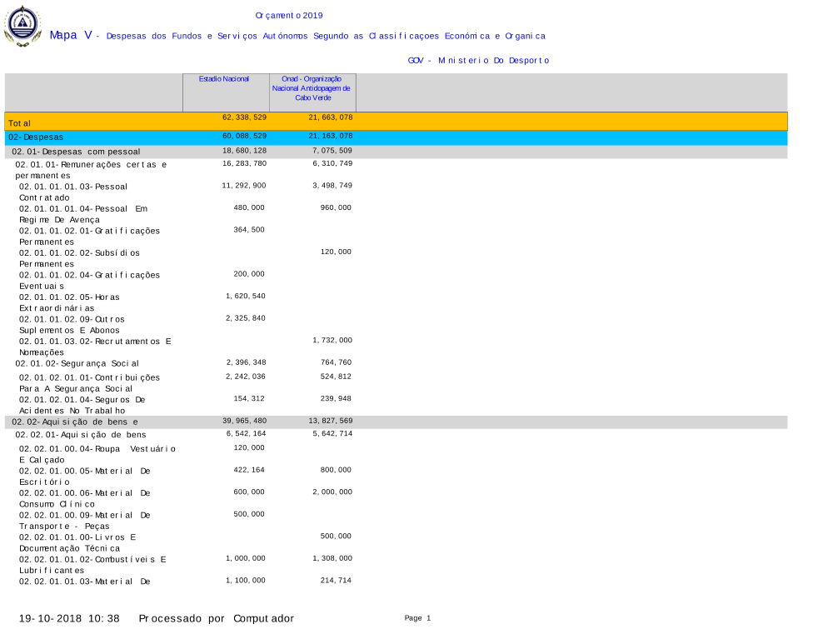Select the blue 02-Despesas row

click(x=396, y=137)
